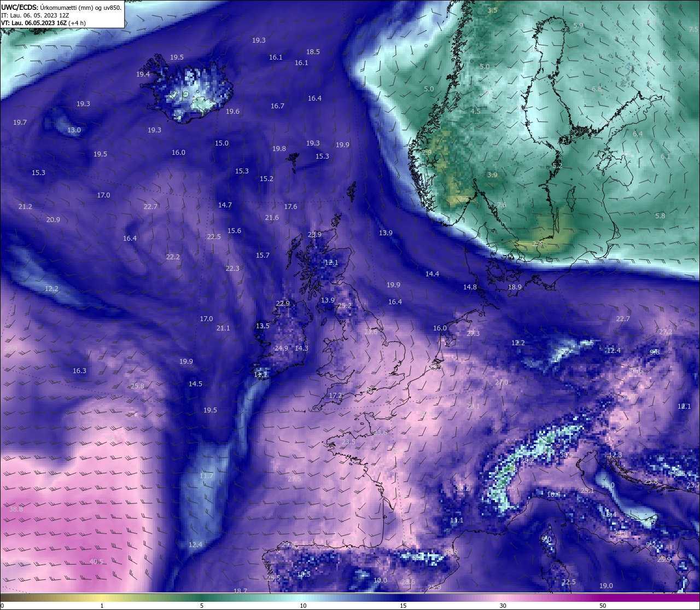Viewport: 700px width, 610px height.
Task: Click the map value 15.7
Action: [262, 255]
